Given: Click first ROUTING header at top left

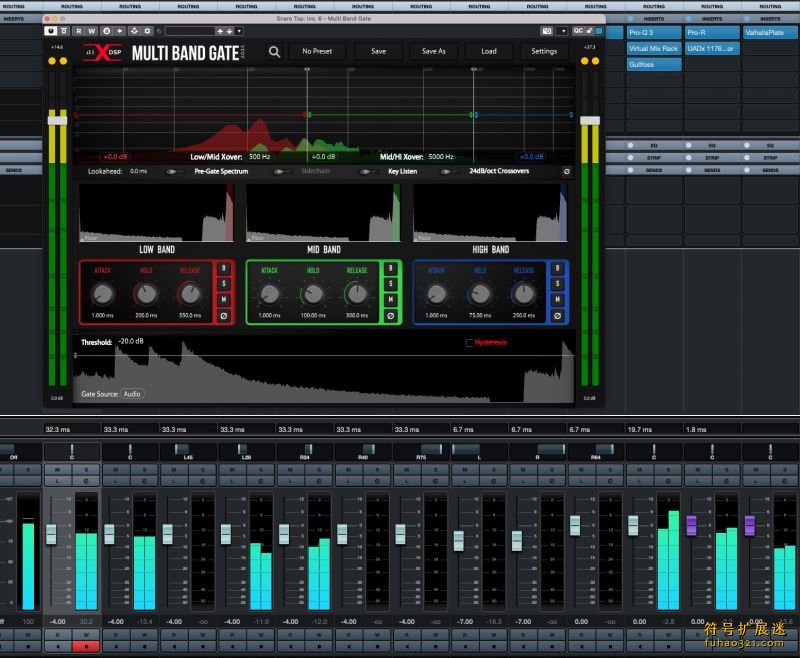Looking at the screenshot, I should (x=14, y=6).
